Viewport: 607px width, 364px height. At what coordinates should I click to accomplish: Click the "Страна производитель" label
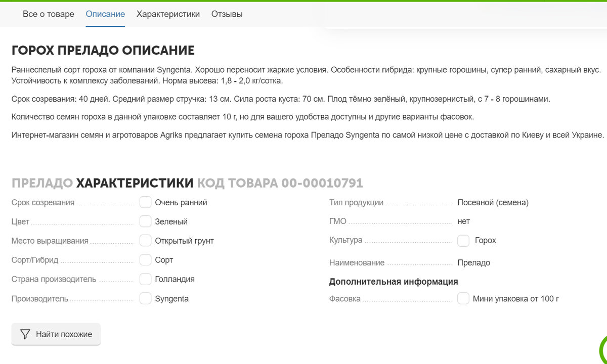point(54,280)
